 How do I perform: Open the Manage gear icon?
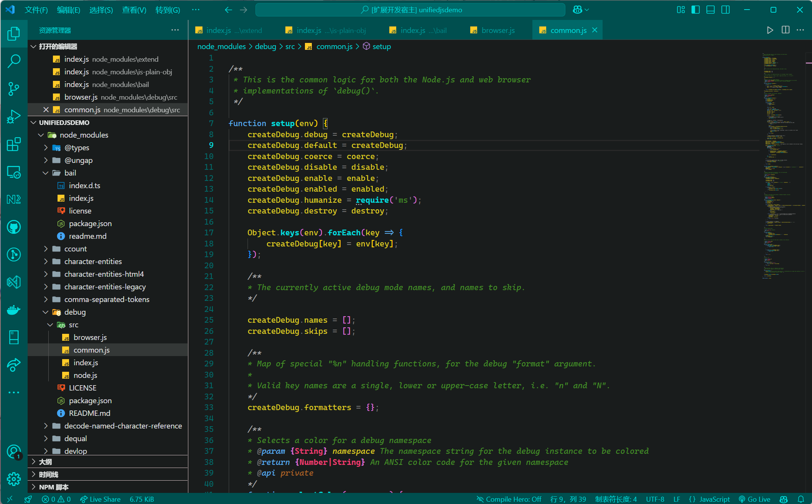pyautogui.click(x=14, y=479)
